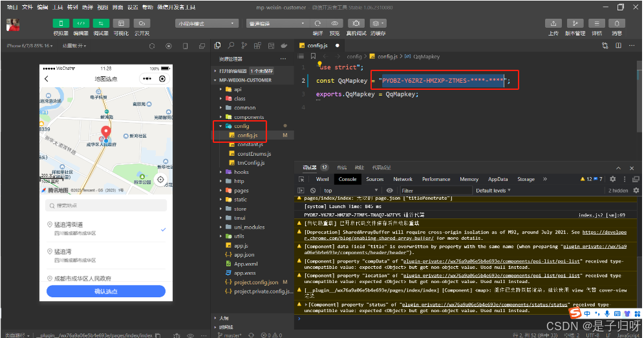Open the 小程序模式 mode dropdown
Viewport: 644px width, 338px height.
pos(207,23)
